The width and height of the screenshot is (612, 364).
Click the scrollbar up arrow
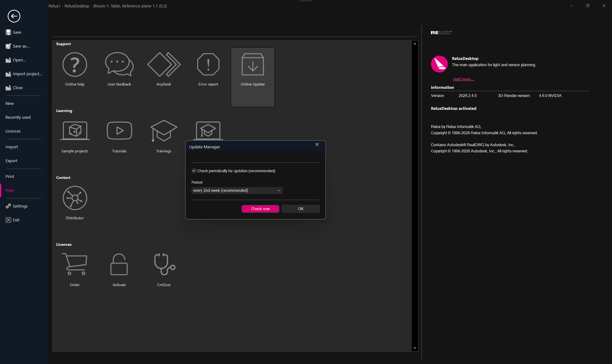(x=414, y=44)
